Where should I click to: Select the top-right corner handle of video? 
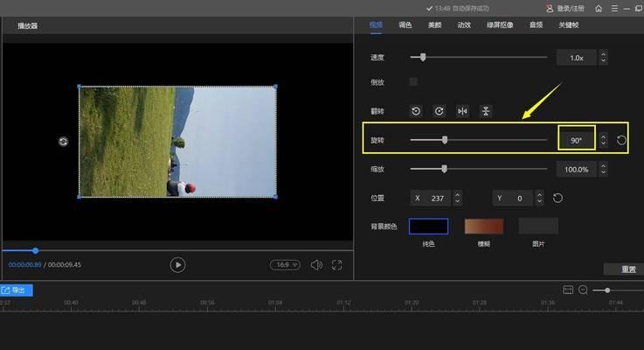275,87
